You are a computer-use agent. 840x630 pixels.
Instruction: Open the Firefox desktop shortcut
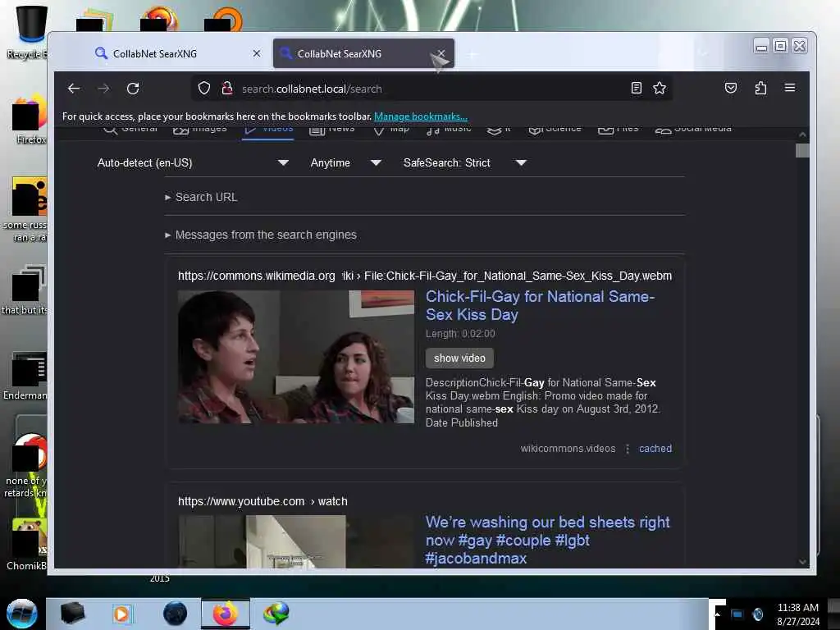coord(30,121)
